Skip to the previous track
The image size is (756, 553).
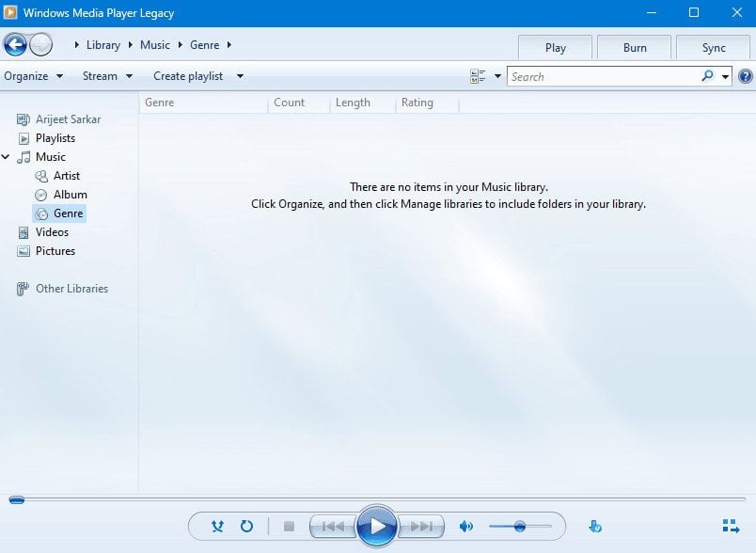pos(333,526)
